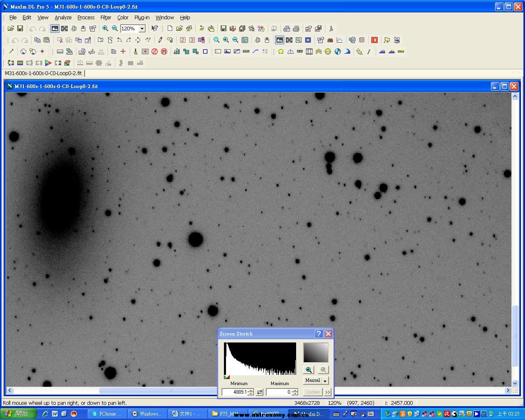The image size is (525, 420).
Task: Open the Color menu
Action: [123, 17]
